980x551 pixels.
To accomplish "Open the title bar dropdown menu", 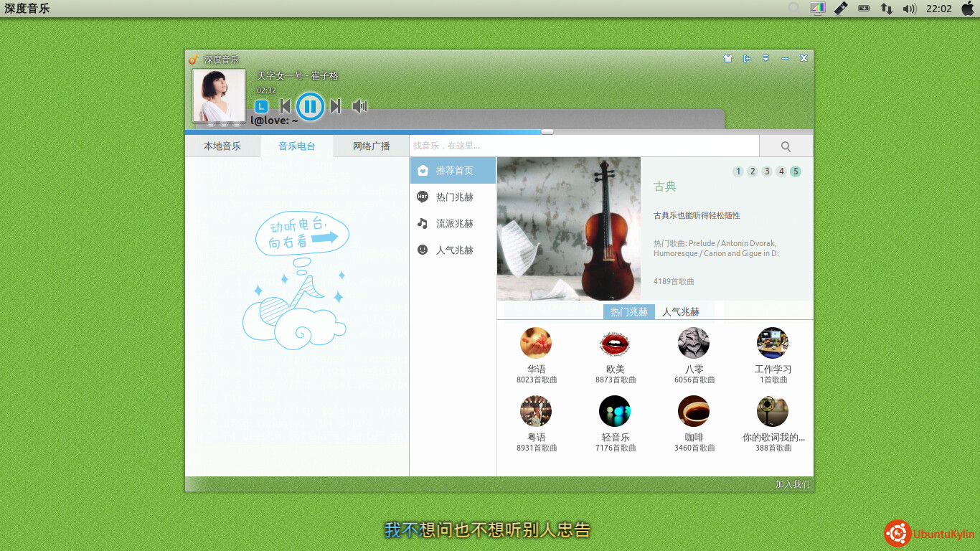I will [x=765, y=59].
